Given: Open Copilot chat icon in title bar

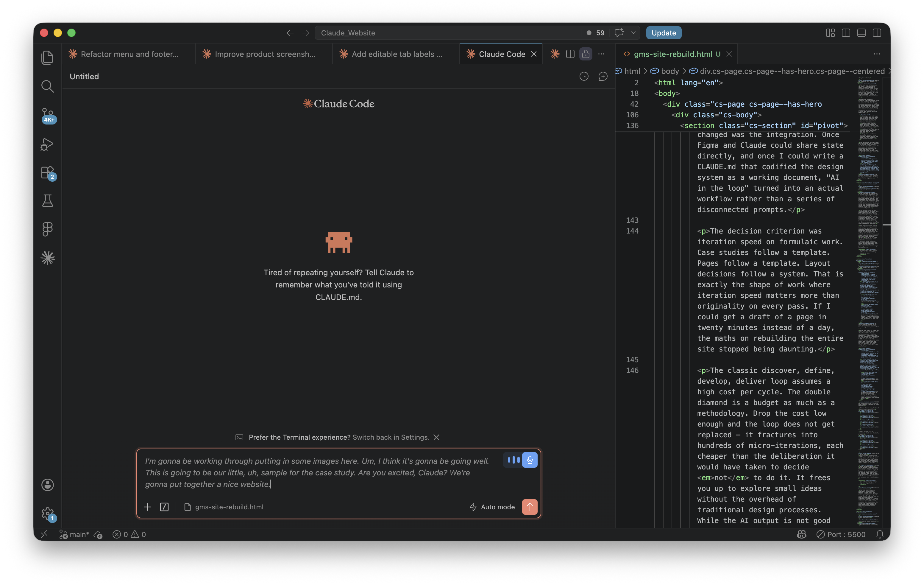Looking at the screenshot, I should 619,33.
